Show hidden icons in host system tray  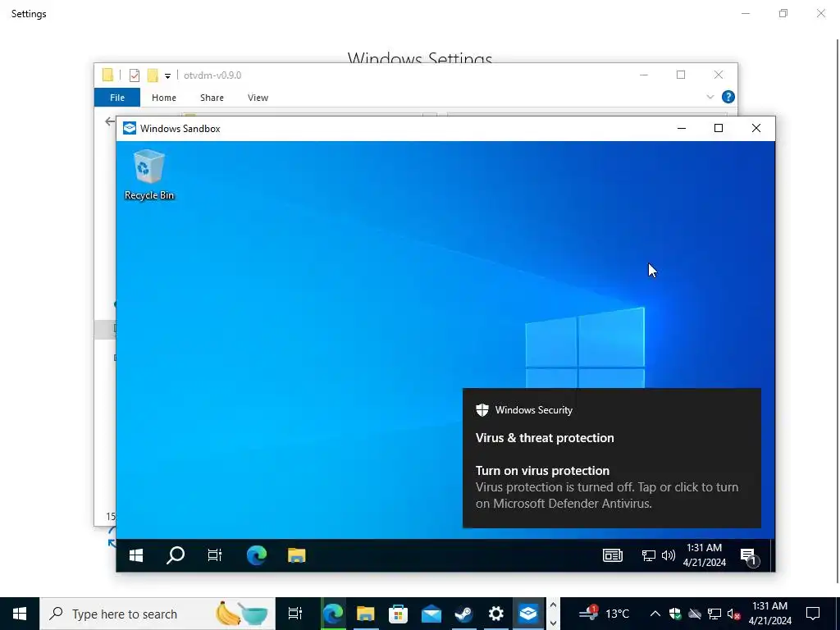pyautogui.click(x=655, y=614)
